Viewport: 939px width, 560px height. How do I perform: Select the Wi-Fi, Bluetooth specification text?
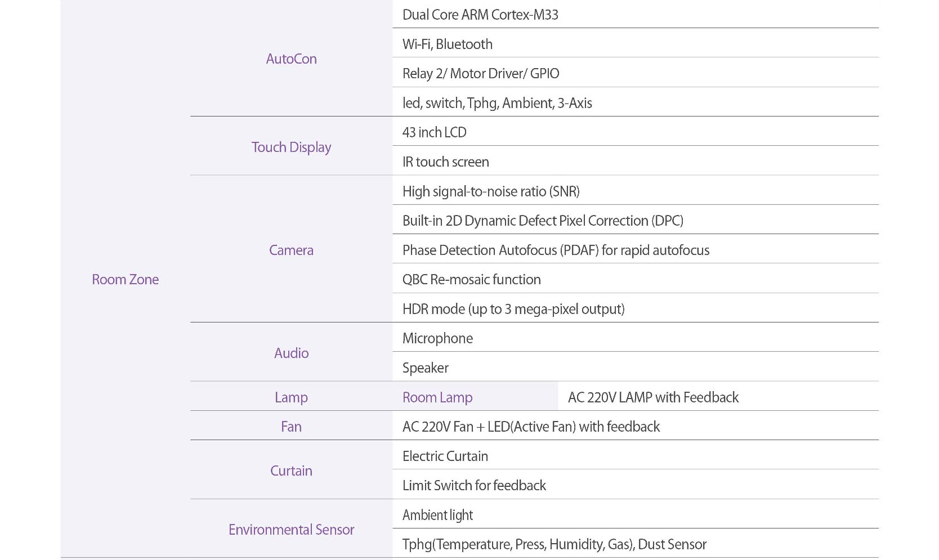[x=447, y=44]
